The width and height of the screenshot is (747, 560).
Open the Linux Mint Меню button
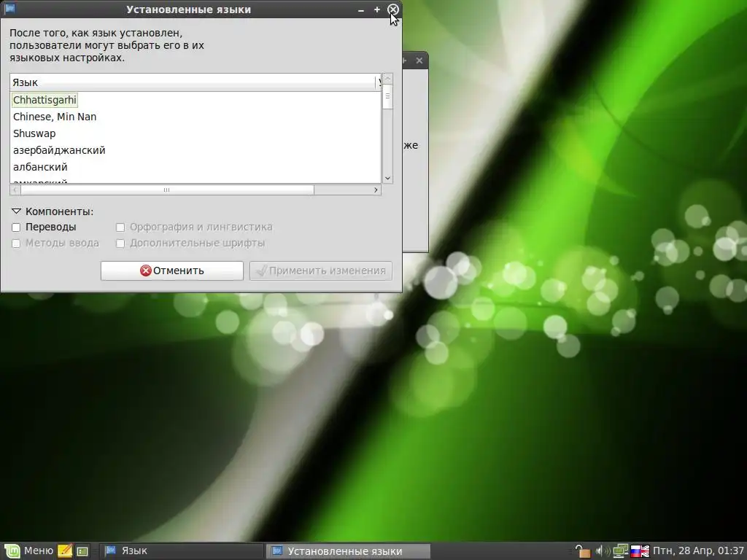pos(28,551)
